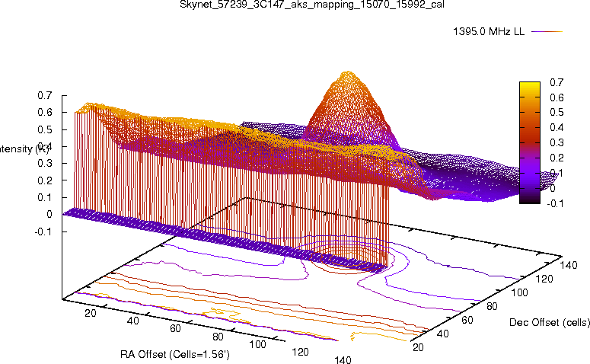Click the 0.4 label on the color bar
Screen dimensions: 590x364
557,127
